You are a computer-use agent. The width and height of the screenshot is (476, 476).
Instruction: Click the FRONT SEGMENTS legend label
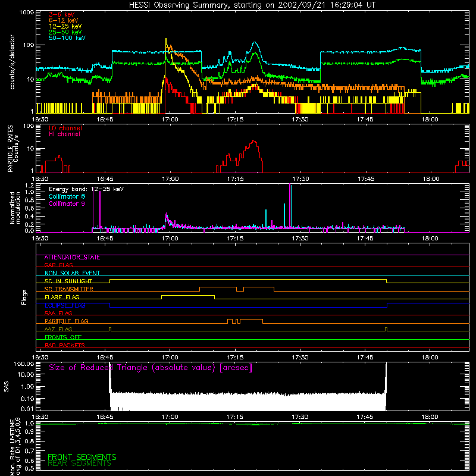(82, 457)
